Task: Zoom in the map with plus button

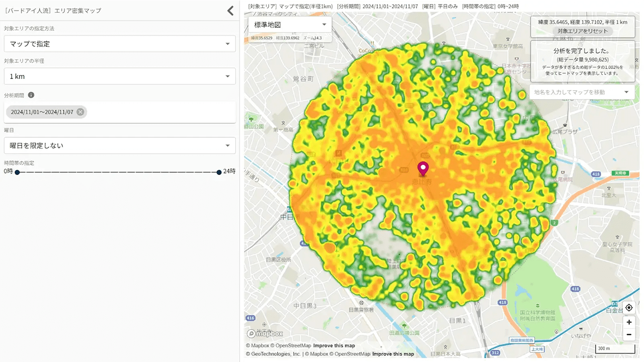Action: [628, 322]
